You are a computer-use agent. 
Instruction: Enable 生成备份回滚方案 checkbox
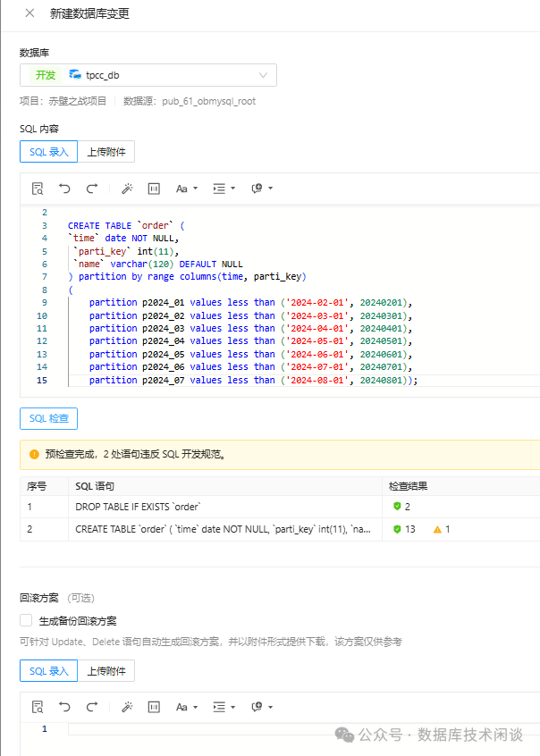[x=26, y=620]
